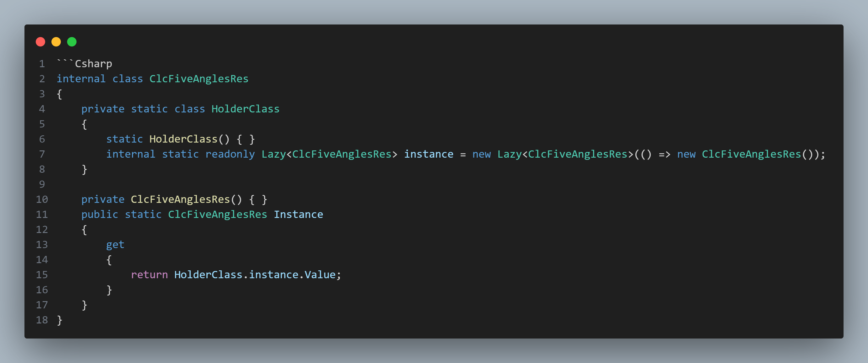This screenshot has width=868, height=363.
Task: Click the readonly keyword on line 7
Action: pos(230,154)
